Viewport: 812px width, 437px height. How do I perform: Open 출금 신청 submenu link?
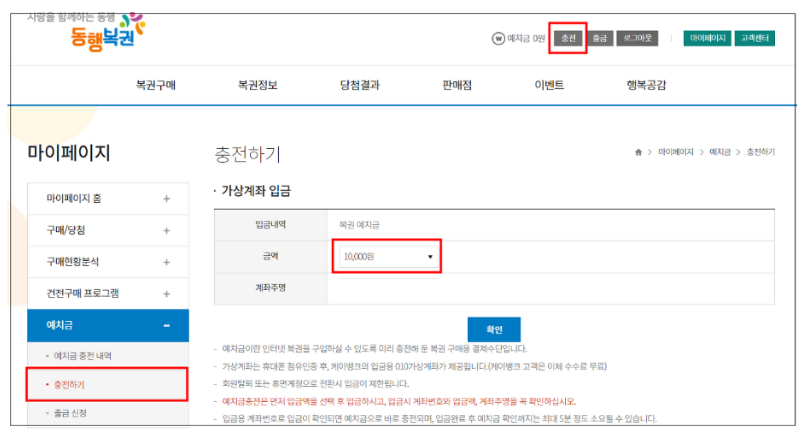click(x=70, y=413)
